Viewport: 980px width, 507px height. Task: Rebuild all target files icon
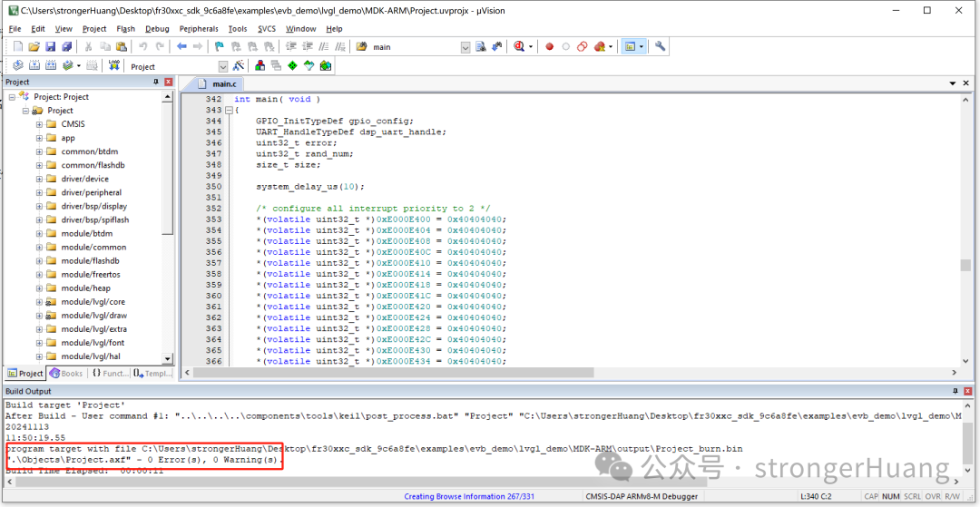coord(51,65)
